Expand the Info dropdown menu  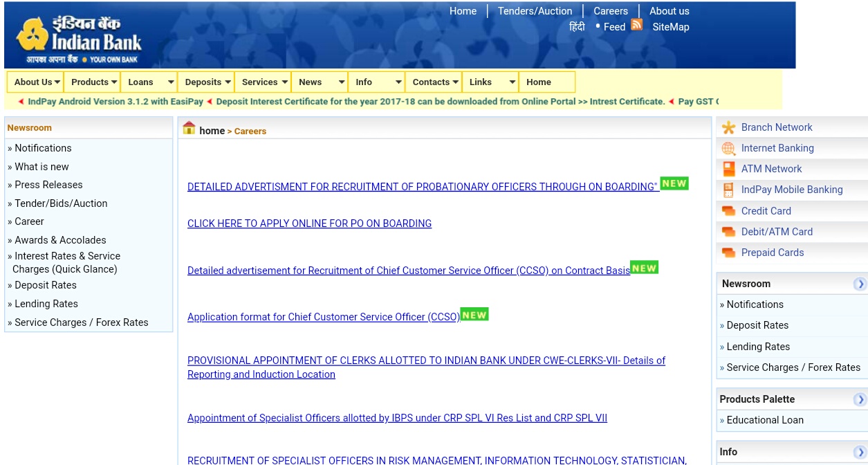tap(376, 82)
